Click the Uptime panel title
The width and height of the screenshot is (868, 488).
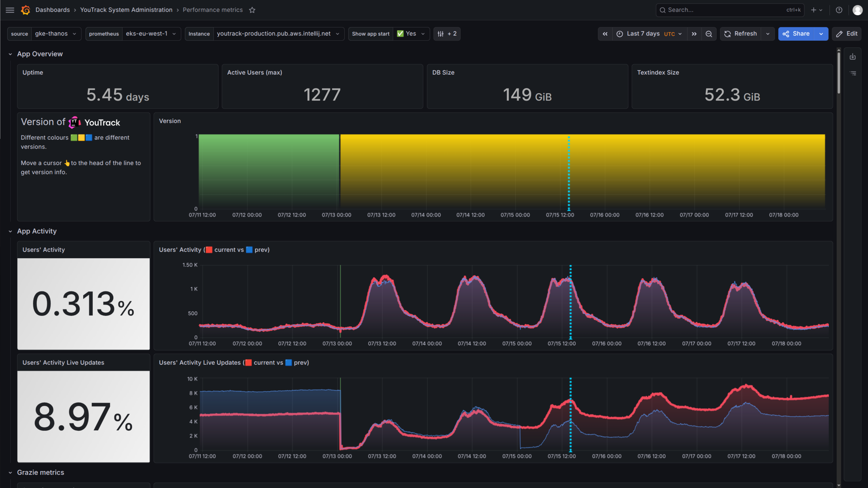tap(33, 72)
